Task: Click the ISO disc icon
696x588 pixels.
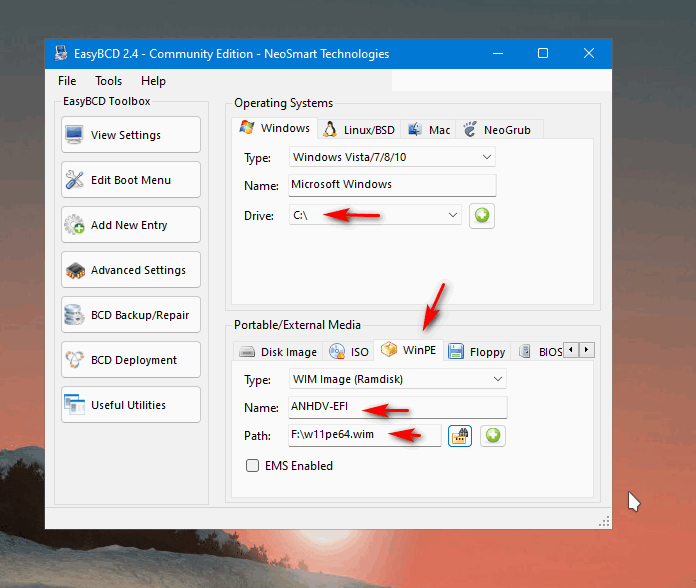Action: tap(337, 351)
